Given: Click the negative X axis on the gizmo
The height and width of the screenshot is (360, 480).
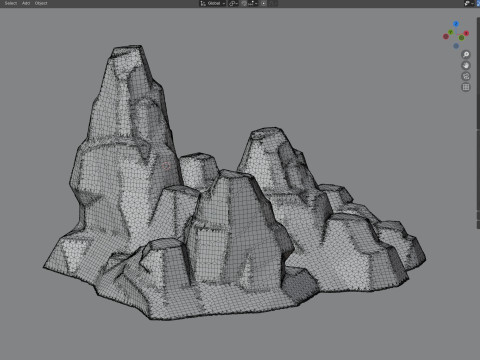Looking at the screenshot, I should (x=446, y=36).
